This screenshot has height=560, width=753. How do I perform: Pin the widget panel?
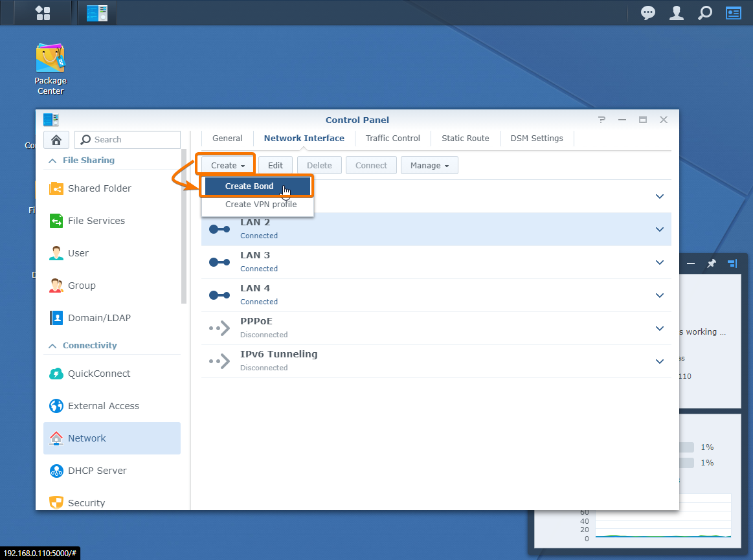click(x=712, y=263)
